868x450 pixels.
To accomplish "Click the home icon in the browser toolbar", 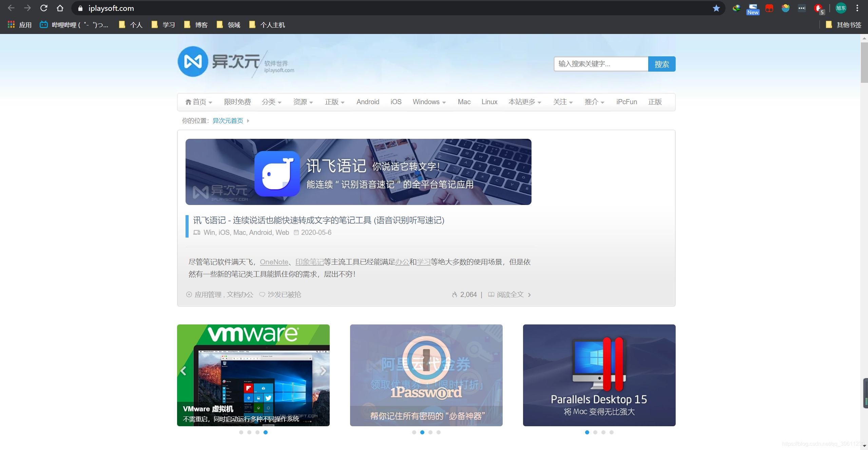I will (x=60, y=8).
